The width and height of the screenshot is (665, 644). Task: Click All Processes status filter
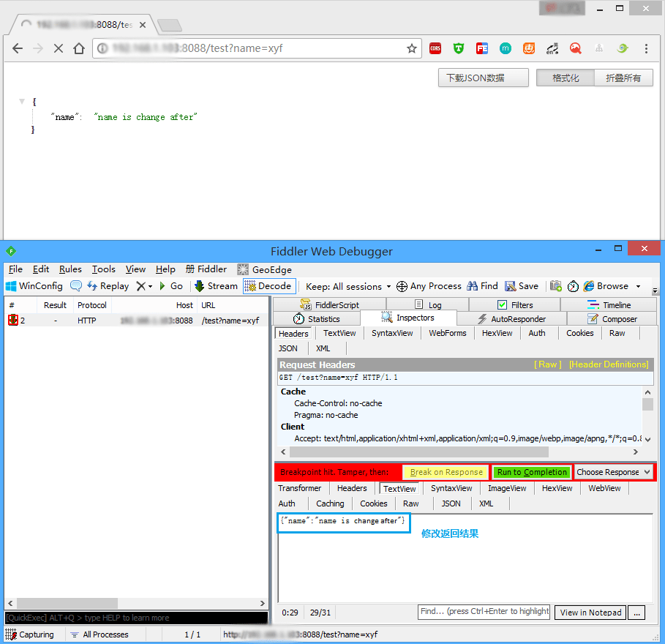point(99,634)
